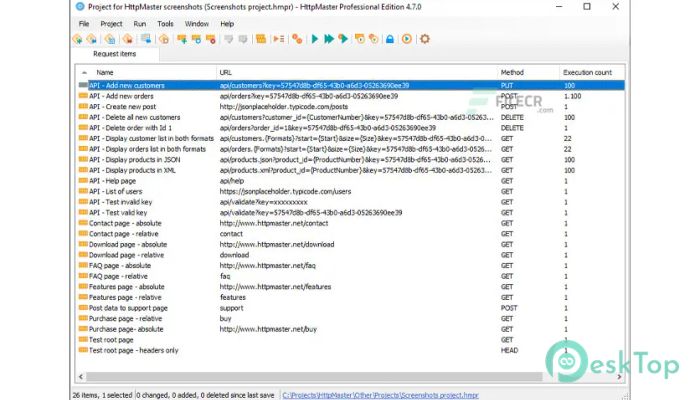Open the Run menu

click(x=140, y=24)
